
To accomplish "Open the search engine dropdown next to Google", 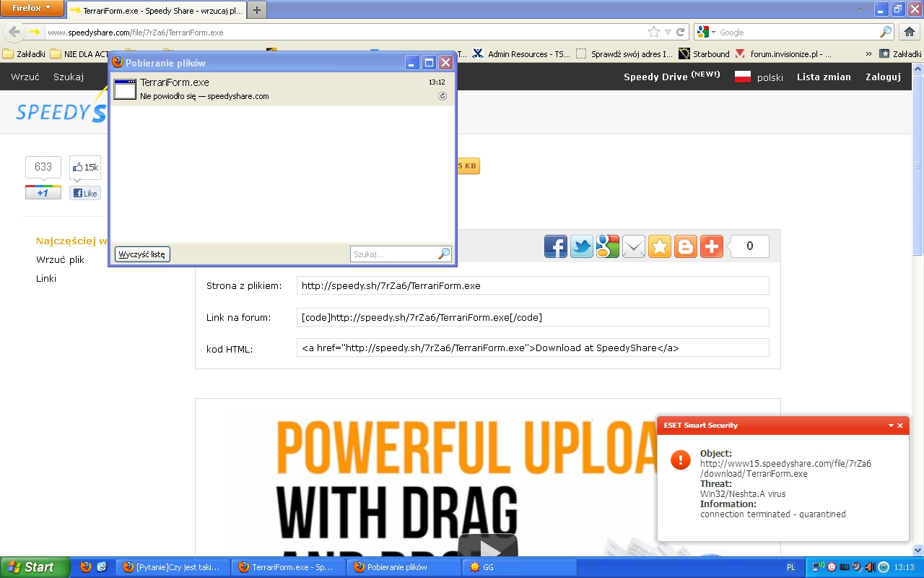I will pos(713,33).
